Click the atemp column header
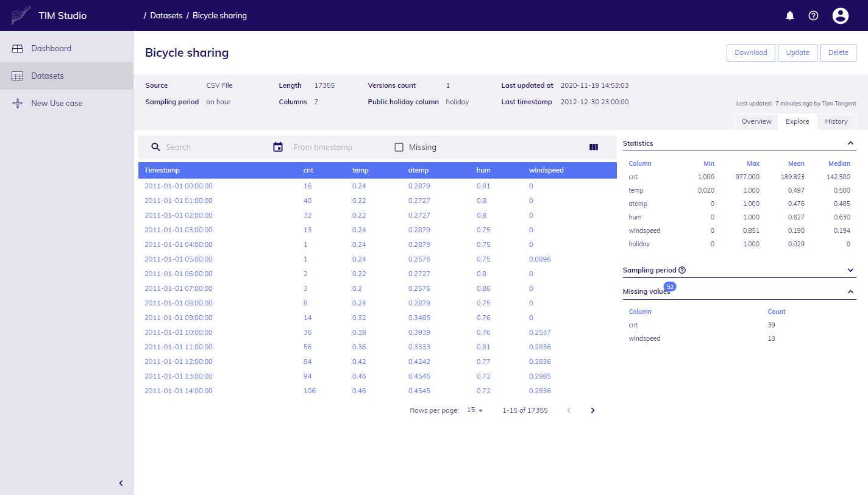 tap(418, 170)
